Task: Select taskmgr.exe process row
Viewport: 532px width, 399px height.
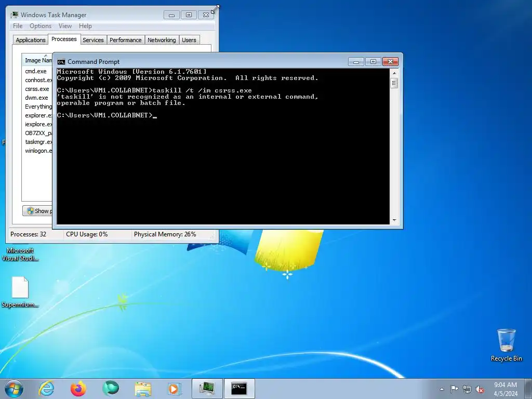Action: point(37,142)
